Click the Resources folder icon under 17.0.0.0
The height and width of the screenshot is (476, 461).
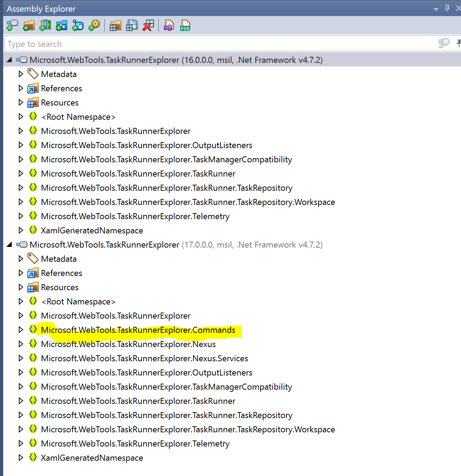33,287
